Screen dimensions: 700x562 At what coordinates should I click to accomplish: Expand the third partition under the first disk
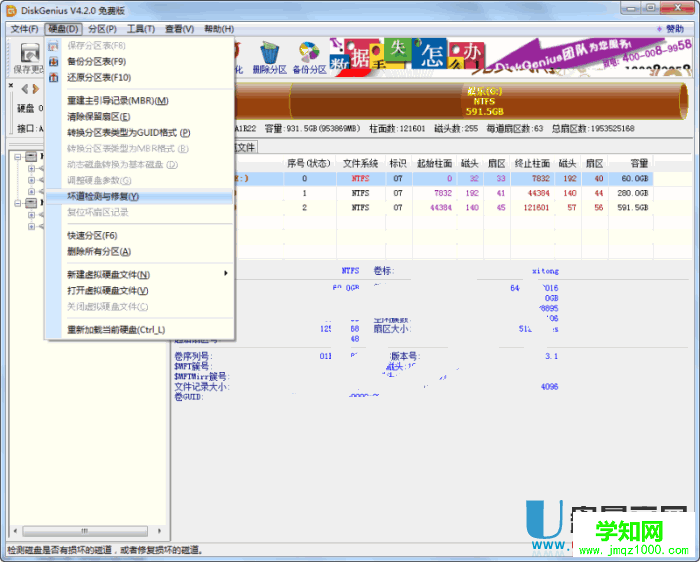31,191
